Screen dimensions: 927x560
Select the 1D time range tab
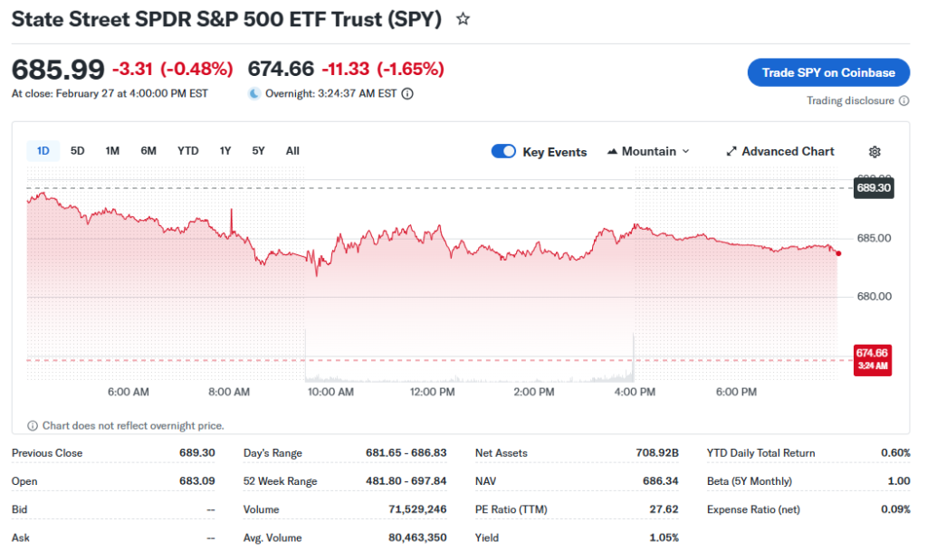43,151
